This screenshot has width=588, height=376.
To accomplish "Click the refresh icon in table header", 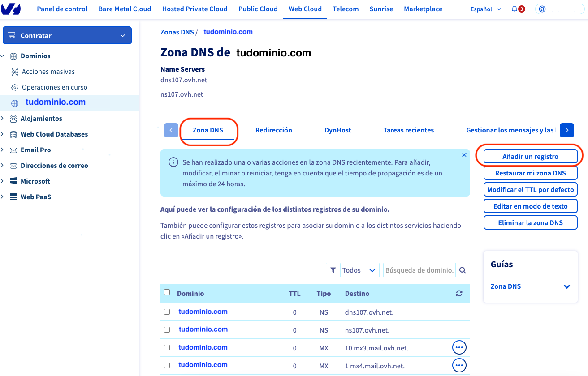I will 459,294.
